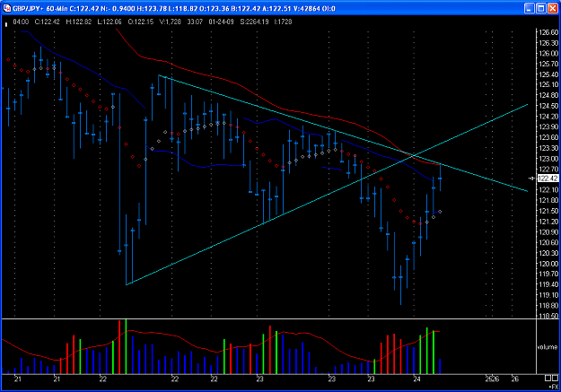The image size is (561, 392).
Task: Click the volume label on the lower pane
Action: (x=548, y=347)
